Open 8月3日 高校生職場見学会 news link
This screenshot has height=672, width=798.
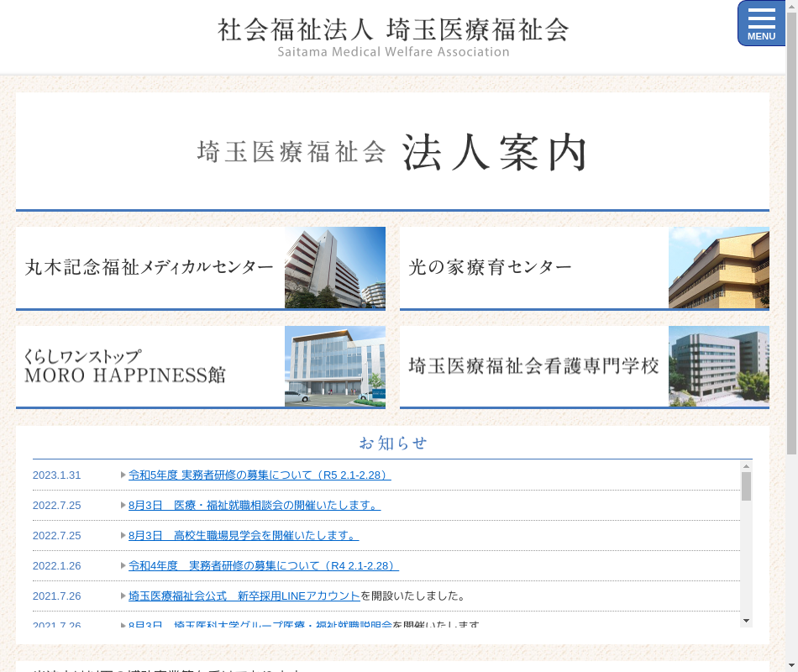pyautogui.click(x=244, y=536)
